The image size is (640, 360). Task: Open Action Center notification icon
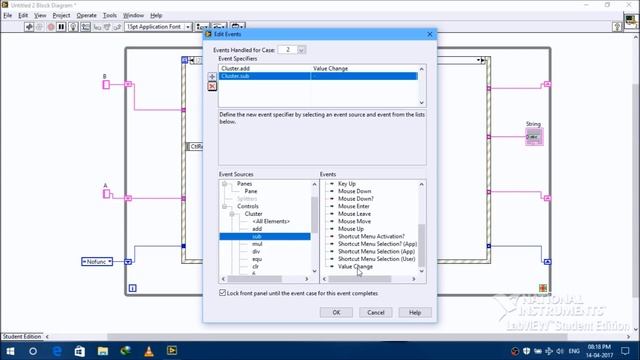625,351
